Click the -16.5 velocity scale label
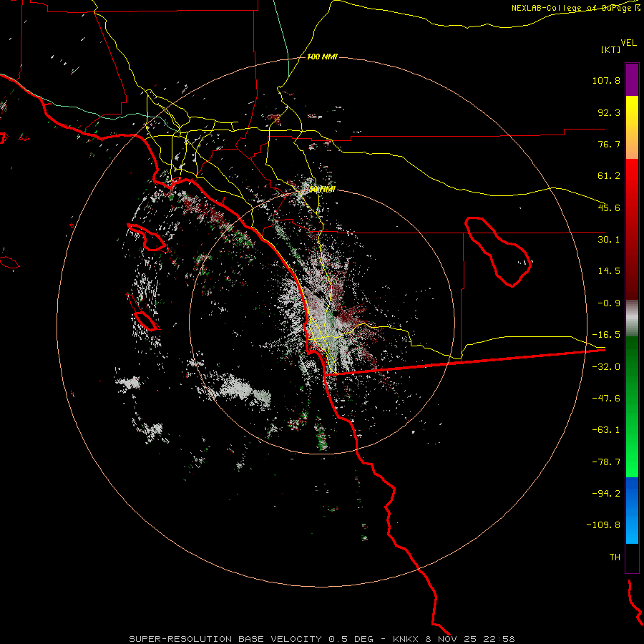 (x=606, y=335)
